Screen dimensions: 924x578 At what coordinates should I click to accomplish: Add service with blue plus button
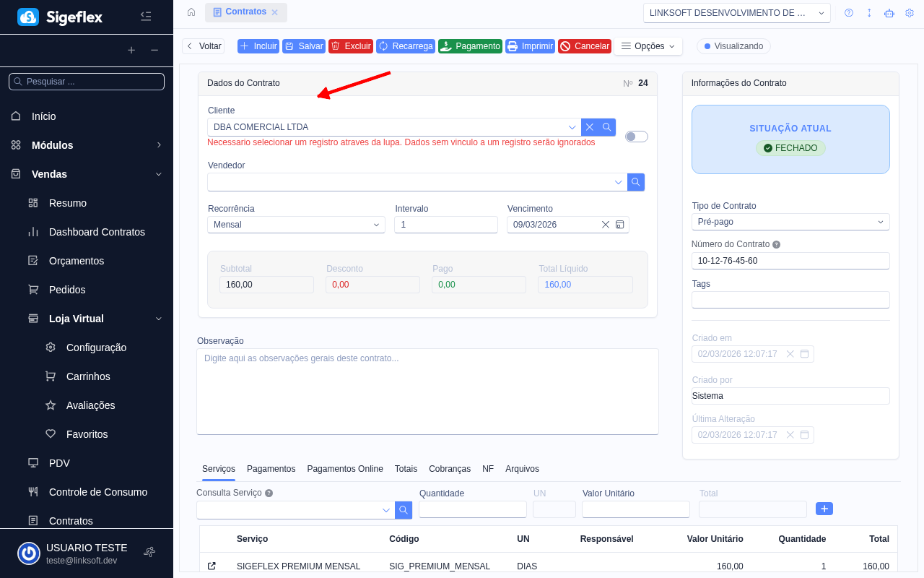pos(824,509)
